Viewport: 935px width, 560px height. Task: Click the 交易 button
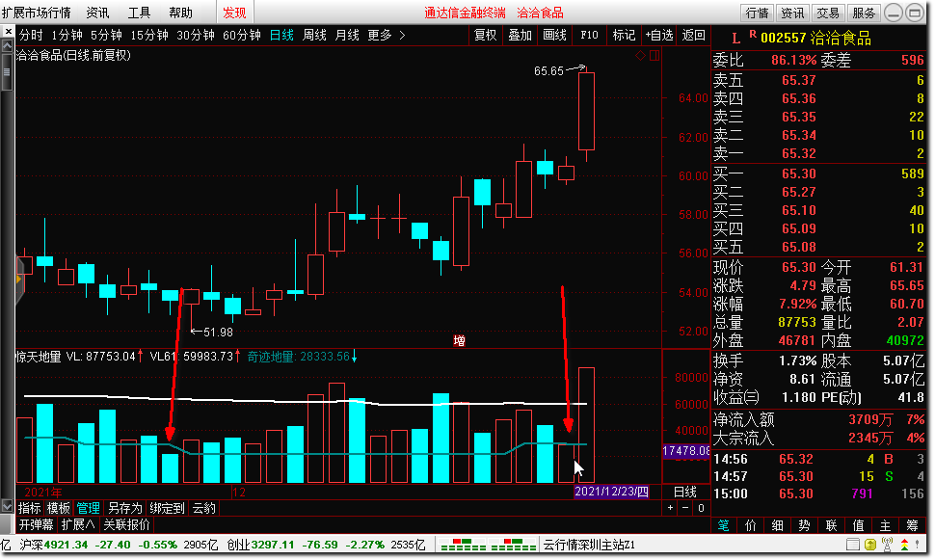[x=828, y=13]
